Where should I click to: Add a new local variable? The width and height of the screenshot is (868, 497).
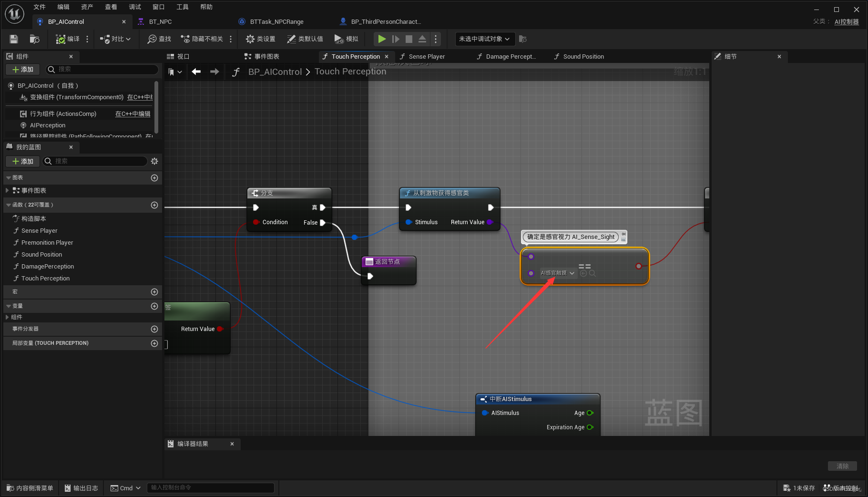click(x=154, y=343)
